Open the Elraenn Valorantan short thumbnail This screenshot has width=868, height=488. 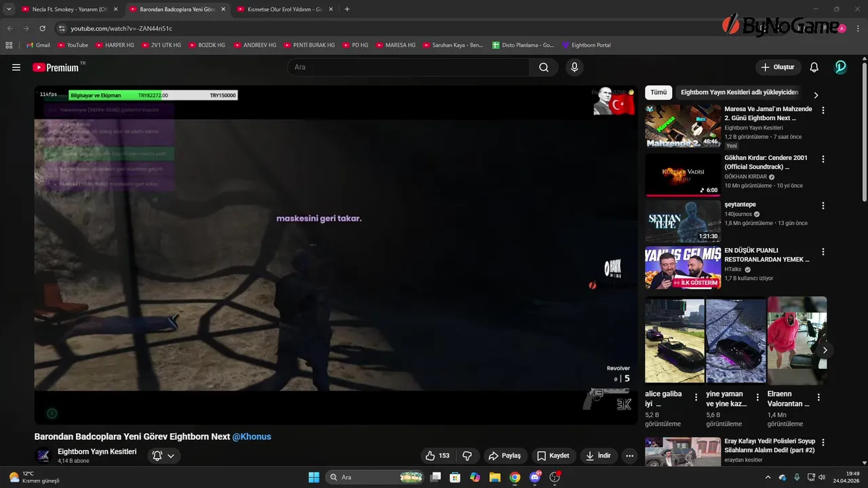click(797, 340)
